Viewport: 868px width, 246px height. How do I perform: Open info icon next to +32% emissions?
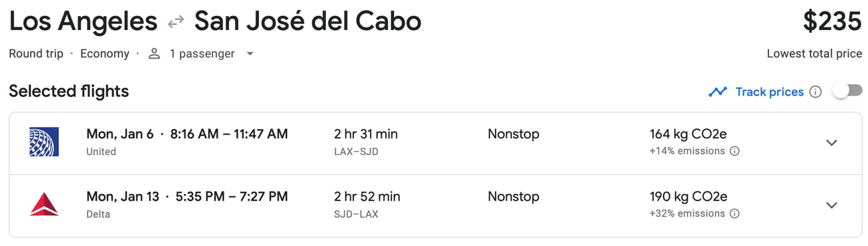click(x=734, y=214)
